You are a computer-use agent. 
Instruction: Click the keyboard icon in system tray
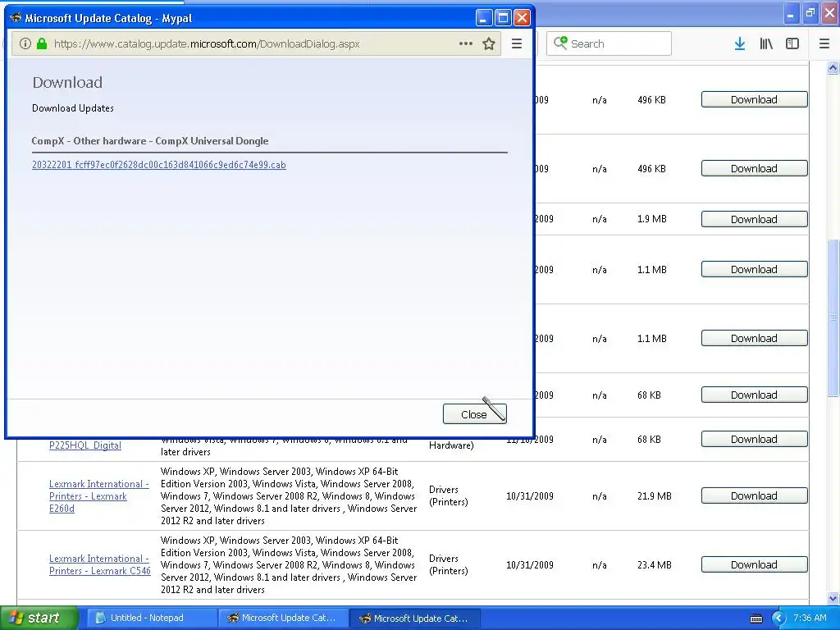(x=756, y=619)
